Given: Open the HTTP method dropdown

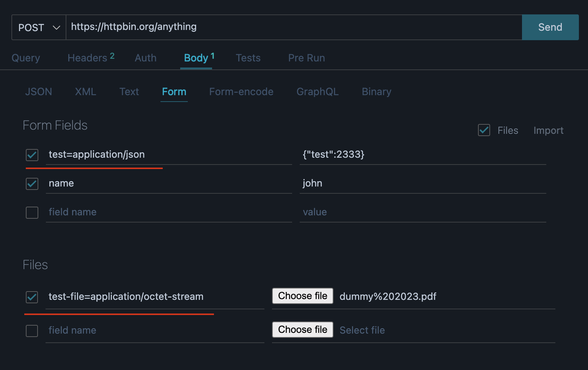Looking at the screenshot, I should [x=38, y=27].
